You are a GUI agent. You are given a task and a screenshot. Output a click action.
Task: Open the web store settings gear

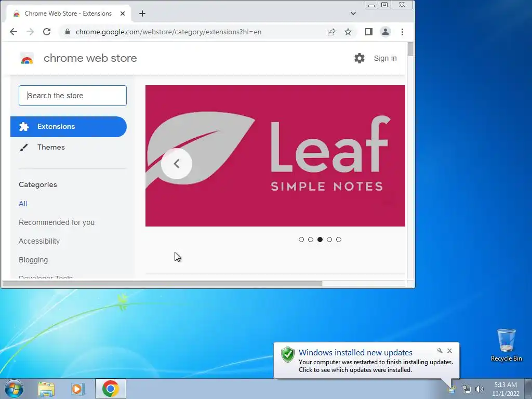[x=360, y=58]
